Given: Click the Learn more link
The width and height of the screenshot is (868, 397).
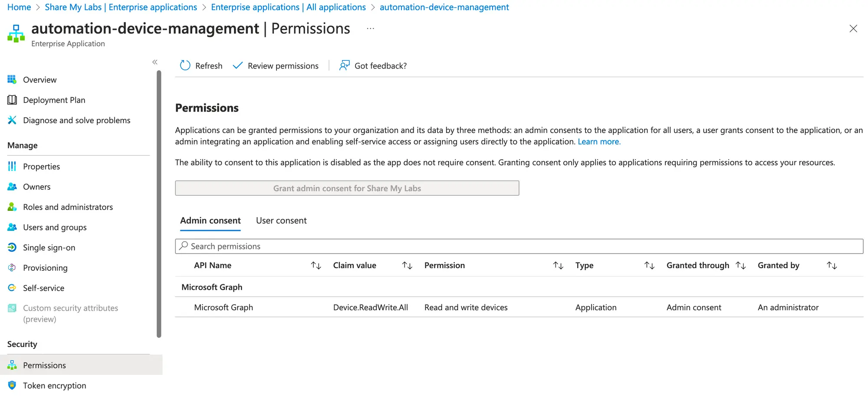Looking at the screenshot, I should tap(599, 142).
